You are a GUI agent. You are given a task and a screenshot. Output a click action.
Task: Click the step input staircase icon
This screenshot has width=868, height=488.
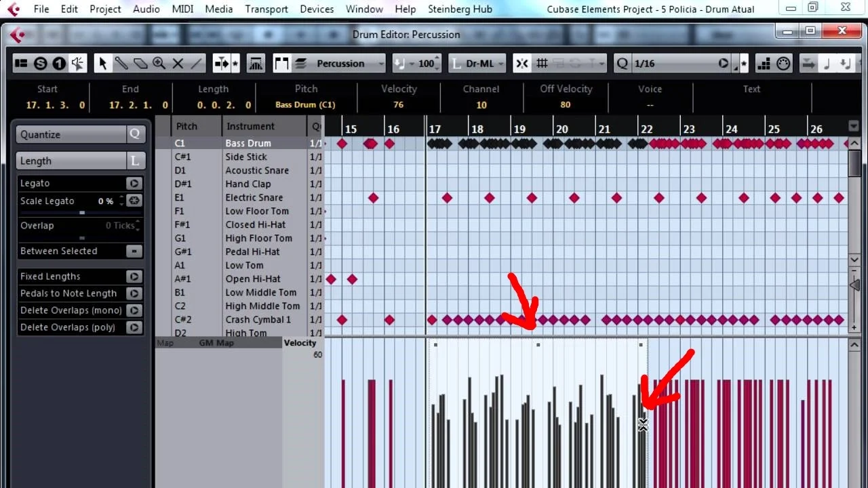[x=764, y=64]
